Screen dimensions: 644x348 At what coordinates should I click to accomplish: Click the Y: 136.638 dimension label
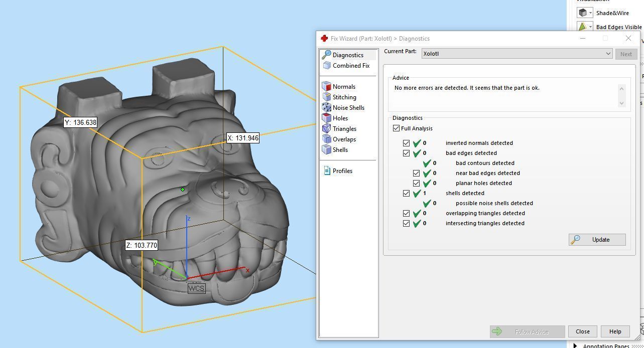point(80,122)
